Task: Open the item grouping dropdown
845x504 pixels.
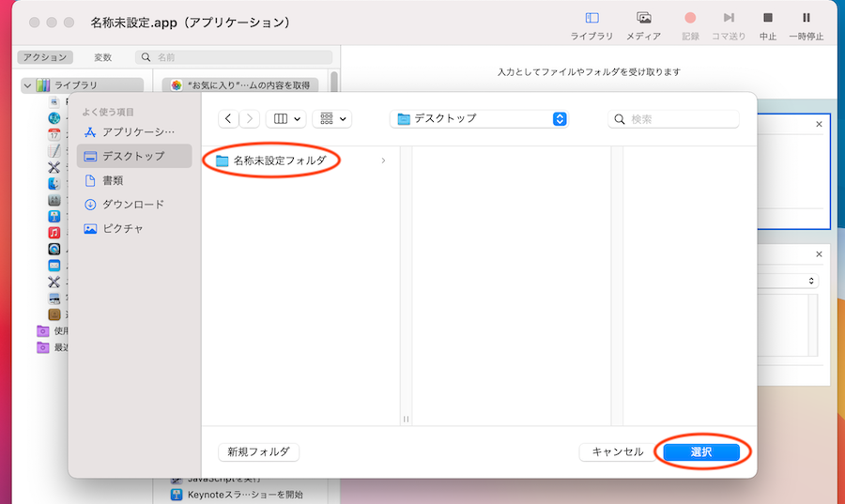Action: tap(332, 119)
